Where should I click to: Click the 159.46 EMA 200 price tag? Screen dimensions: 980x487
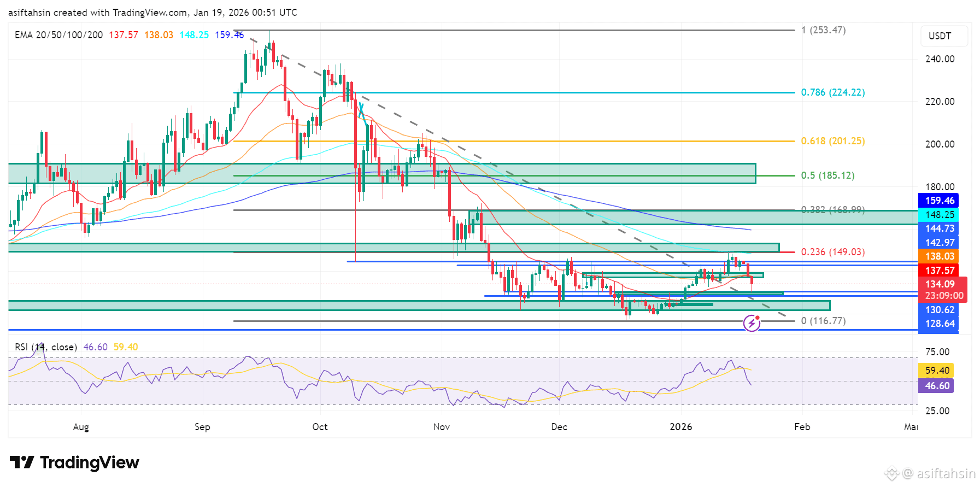coord(938,201)
